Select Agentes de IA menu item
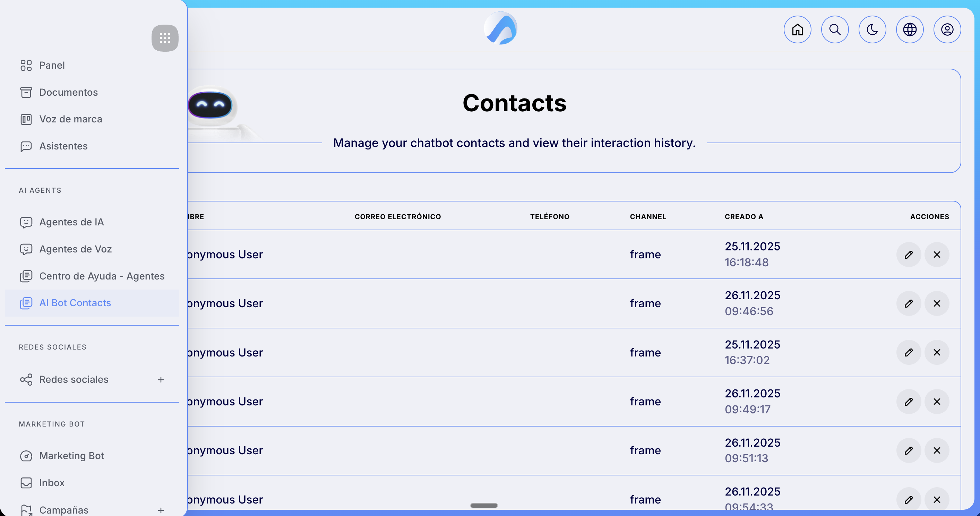The height and width of the screenshot is (516, 980). pyautogui.click(x=71, y=222)
